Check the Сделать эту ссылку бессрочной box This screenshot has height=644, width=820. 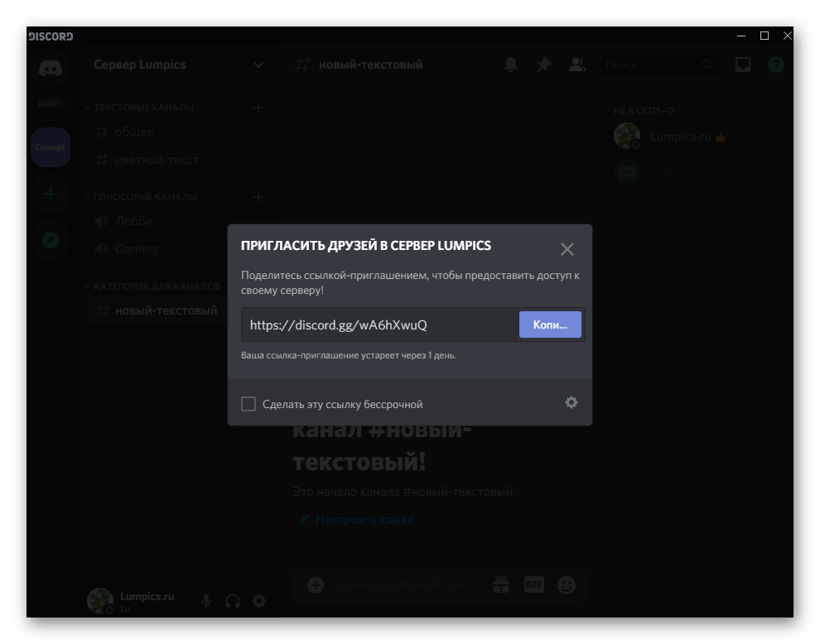pos(248,404)
